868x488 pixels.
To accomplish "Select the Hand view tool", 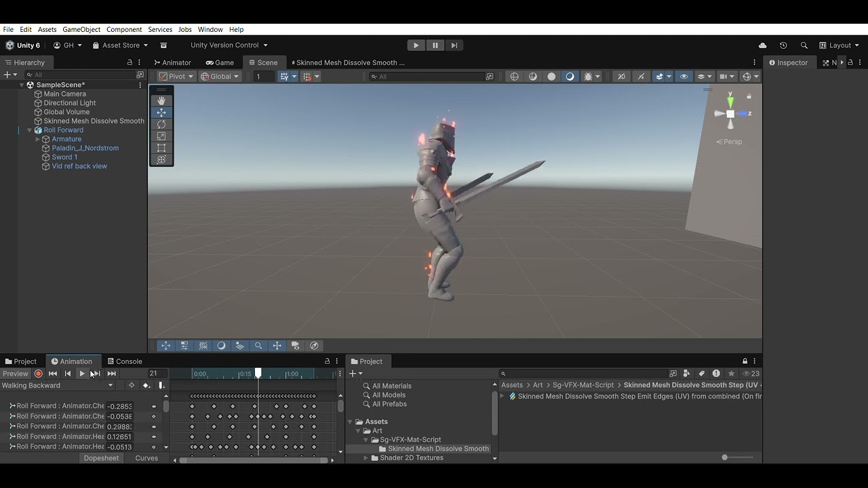I will click(x=161, y=100).
